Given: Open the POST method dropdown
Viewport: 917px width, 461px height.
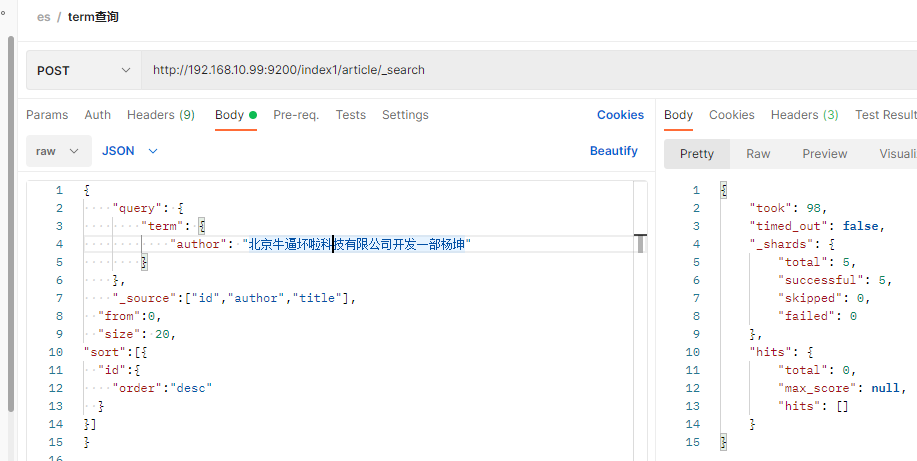Looking at the screenshot, I should [x=84, y=70].
